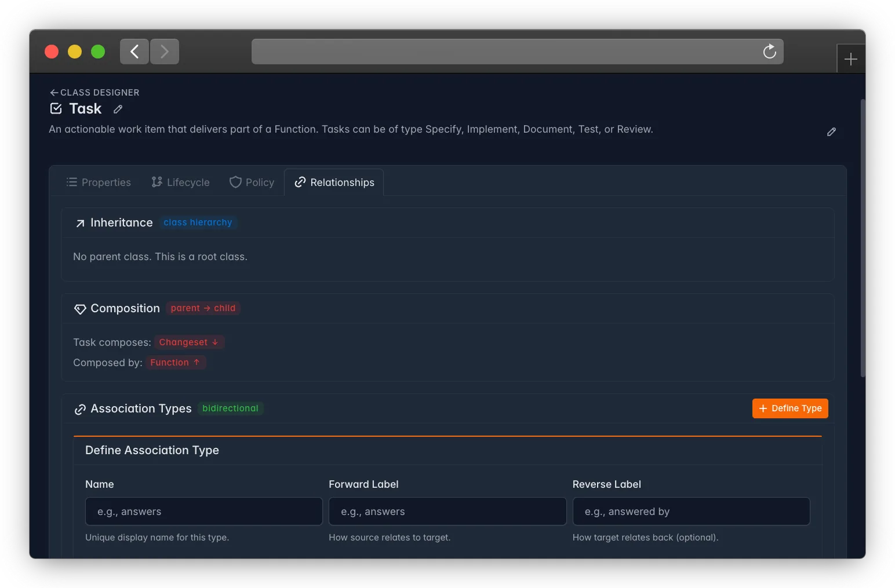The width and height of the screenshot is (895, 588).
Task: Click the Forward Label input field
Action: pos(447,512)
